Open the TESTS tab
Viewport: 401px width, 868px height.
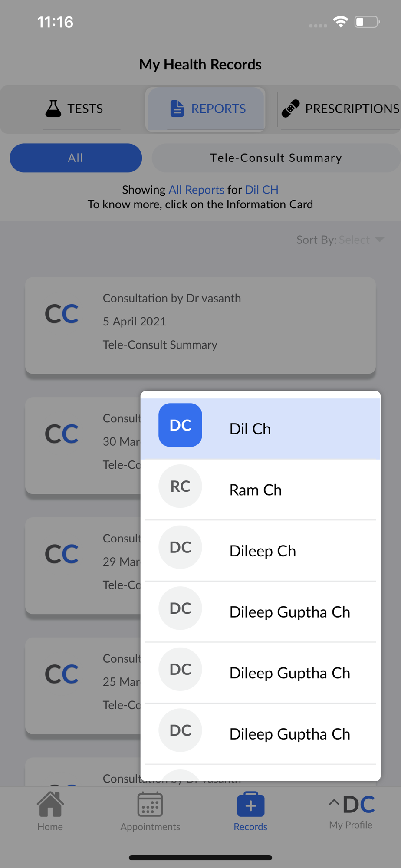click(x=75, y=108)
